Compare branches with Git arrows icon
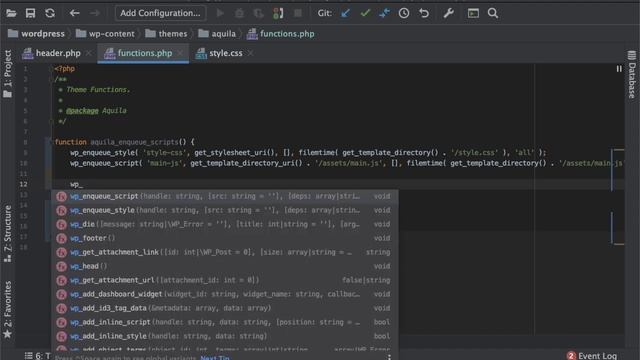Viewport: 640px width, 360px height. pyautogui.click(x=384, y=13)
